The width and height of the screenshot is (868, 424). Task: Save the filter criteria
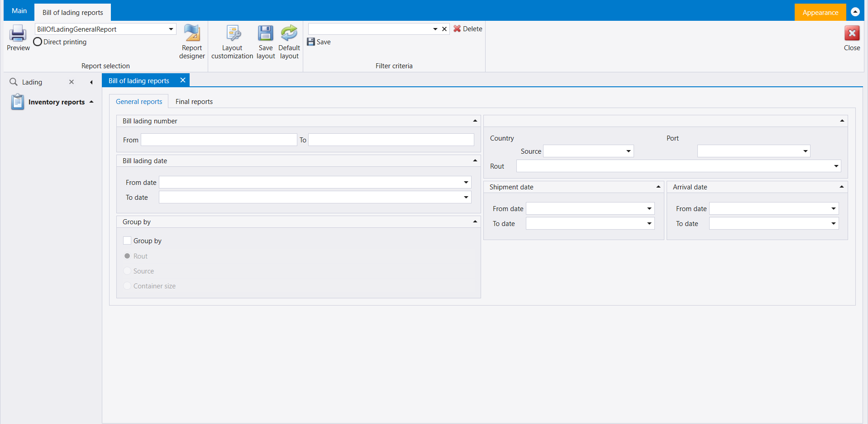[x=319, y=42]
